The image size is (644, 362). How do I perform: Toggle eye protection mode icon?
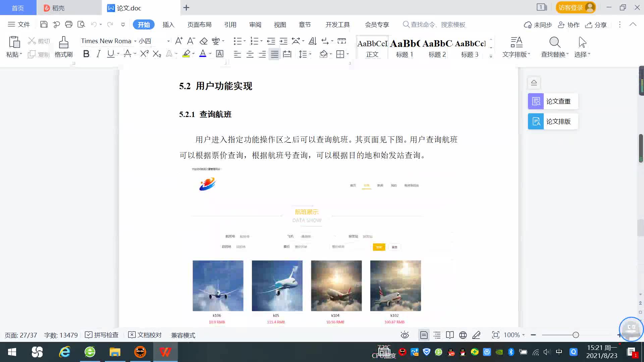tap(405, 335)
